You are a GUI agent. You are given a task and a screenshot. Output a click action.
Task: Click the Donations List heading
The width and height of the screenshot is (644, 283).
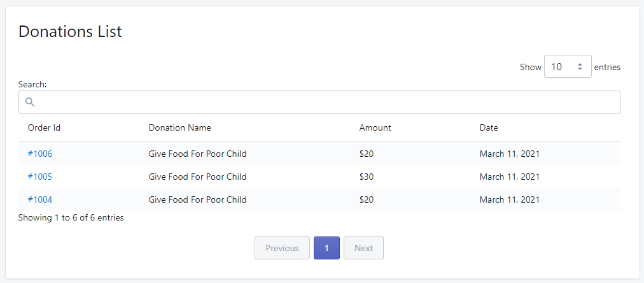pyautogui.click(x=70, y=31)
